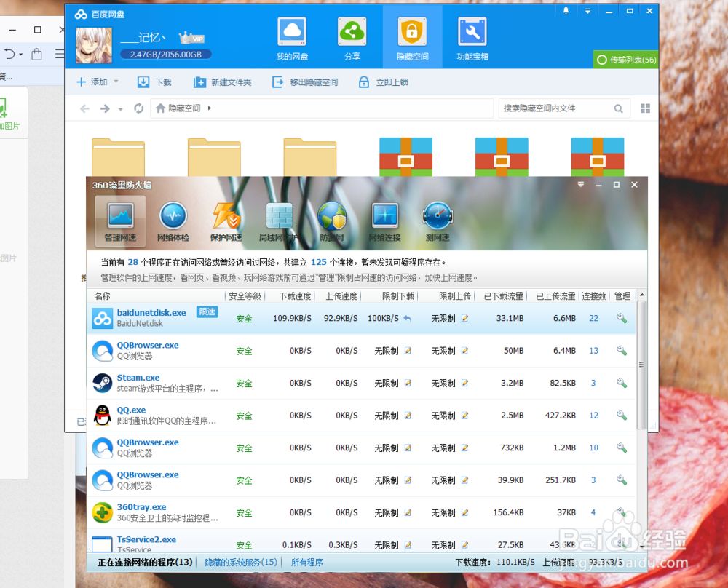Viewport: 728px width, 588px height.
Task: Focus the 搜索隐藏空间内文件 search field
Action: [x=556, y=108]
